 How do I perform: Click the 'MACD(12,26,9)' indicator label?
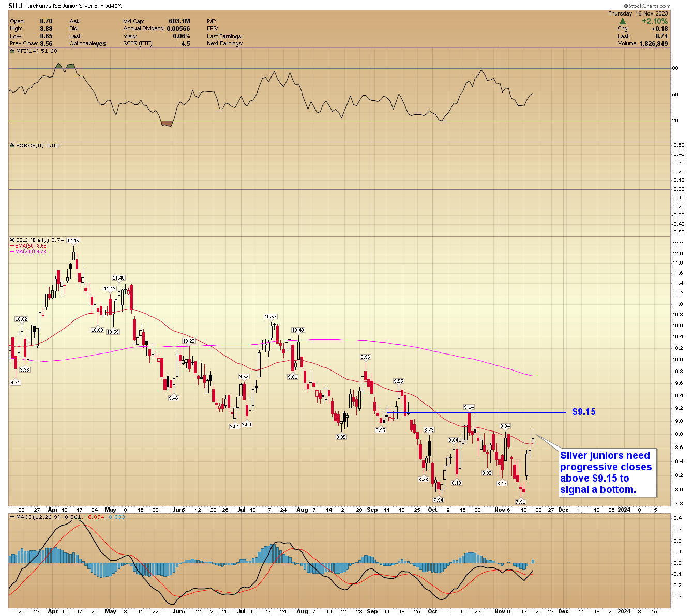click(x=38, y=517)
